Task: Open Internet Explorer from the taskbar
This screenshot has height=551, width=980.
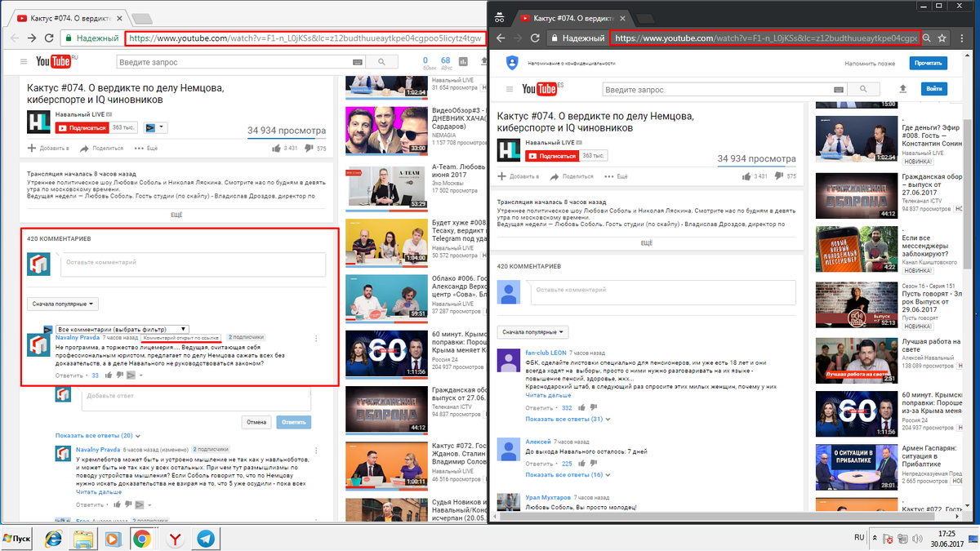Action: click(x=52, y=538)
